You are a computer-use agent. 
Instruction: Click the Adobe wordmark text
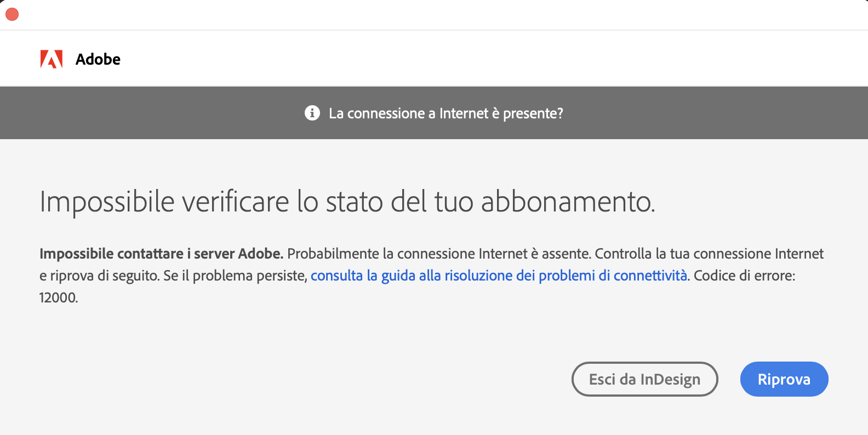pyautogui.click(x=98, y=59)
